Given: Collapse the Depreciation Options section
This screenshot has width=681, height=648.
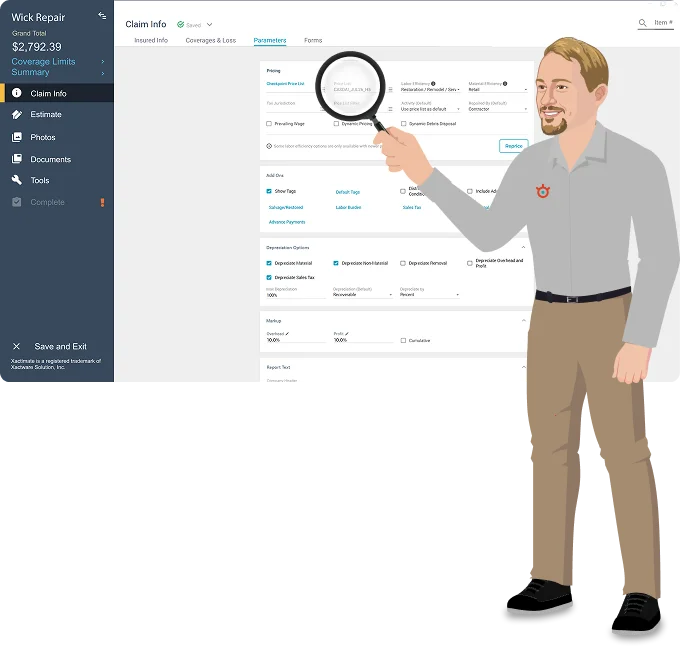Looking at the screenshot, I should tap(523, 247).
